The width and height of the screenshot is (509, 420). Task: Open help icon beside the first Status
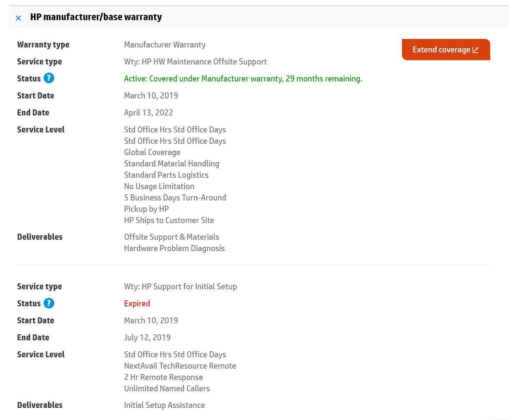click(49, 78)
